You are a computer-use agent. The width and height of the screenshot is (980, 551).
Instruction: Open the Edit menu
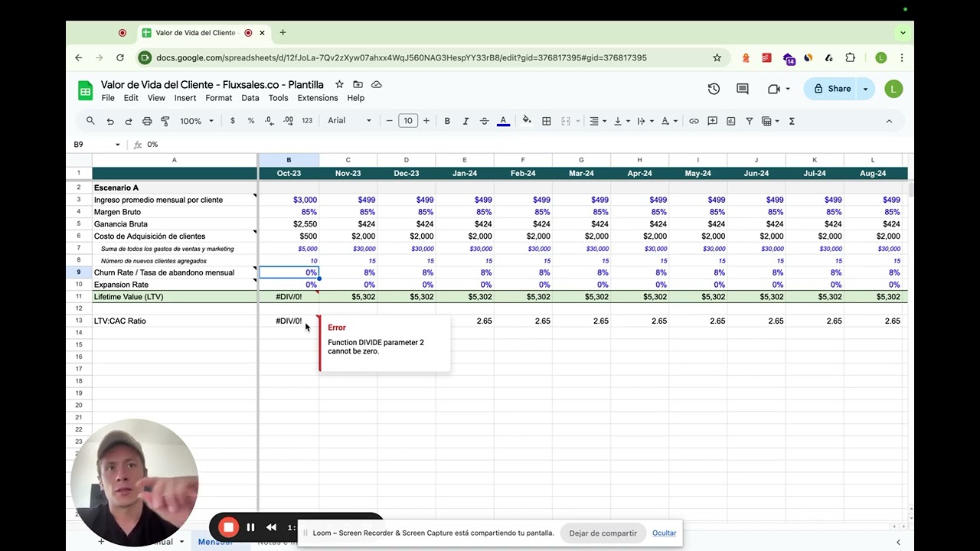click(x=131, y=98)
